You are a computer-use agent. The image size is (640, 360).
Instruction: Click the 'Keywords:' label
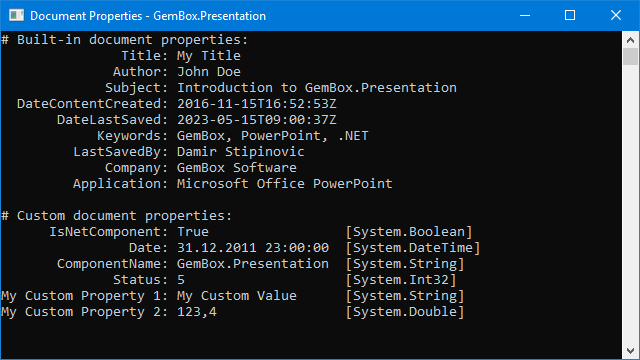coord(132,136)
